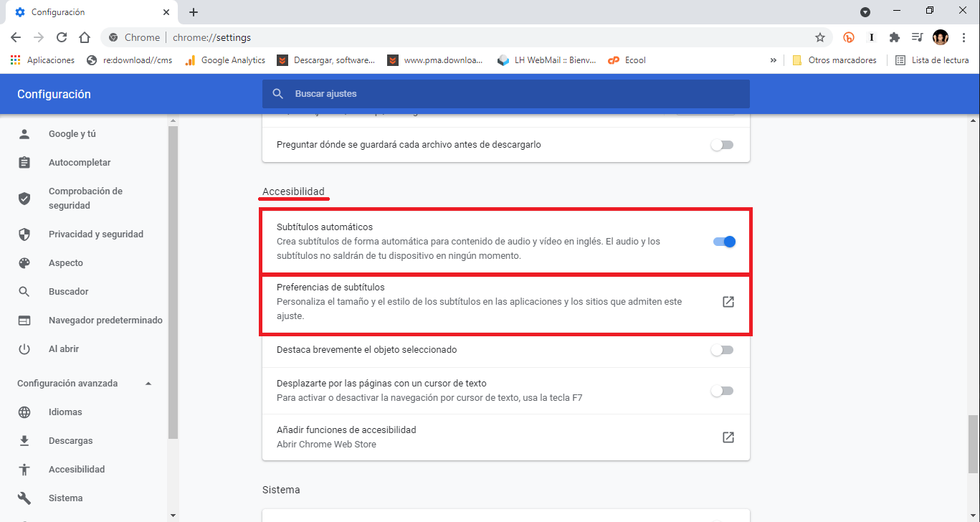Open the re:download//cms bookmark
980x522 pixels.
(129, 60)
